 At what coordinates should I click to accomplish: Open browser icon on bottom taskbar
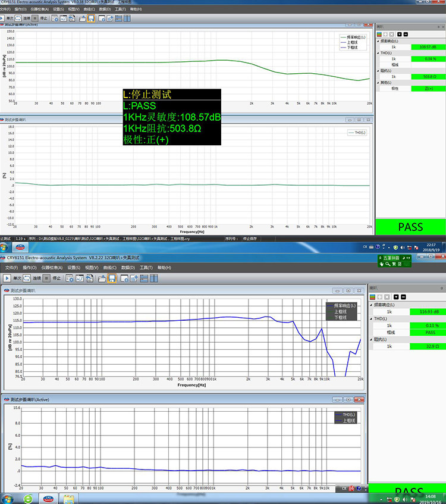click(29, 499)
